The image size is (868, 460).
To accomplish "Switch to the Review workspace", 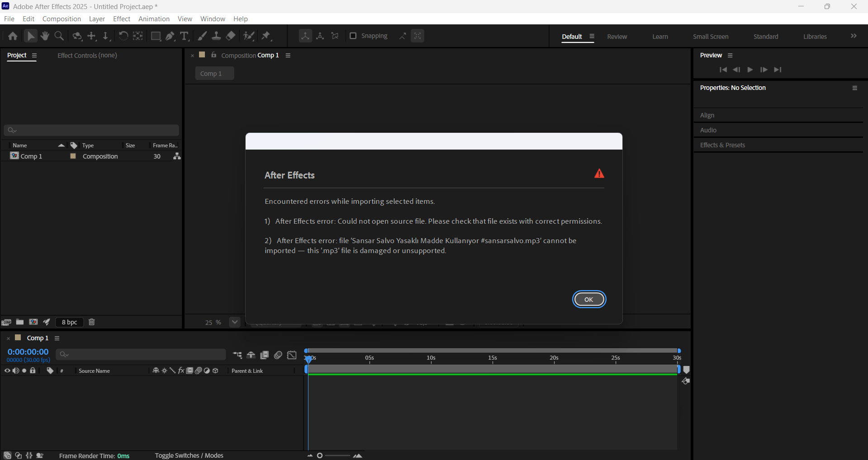I will click(x=617, y=37).
